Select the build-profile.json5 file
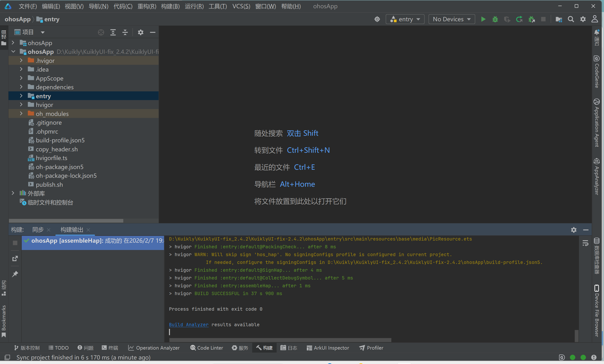Viewport: 604px width, 364px height. pyautogui.click(x=60, y=140)
